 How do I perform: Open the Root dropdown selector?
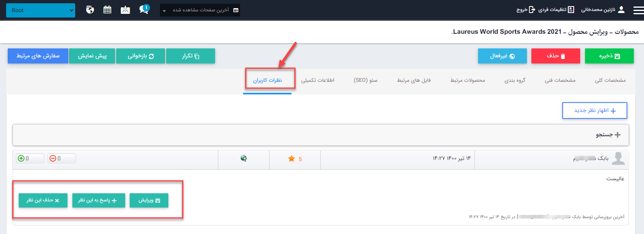tap(41, 10)
